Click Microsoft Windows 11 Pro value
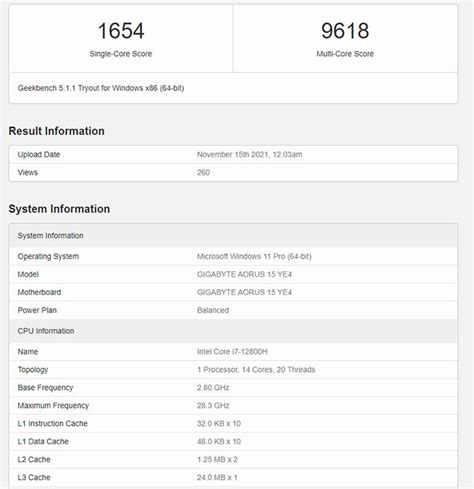The width and height of the screenshot is (474, 489). 254,256
